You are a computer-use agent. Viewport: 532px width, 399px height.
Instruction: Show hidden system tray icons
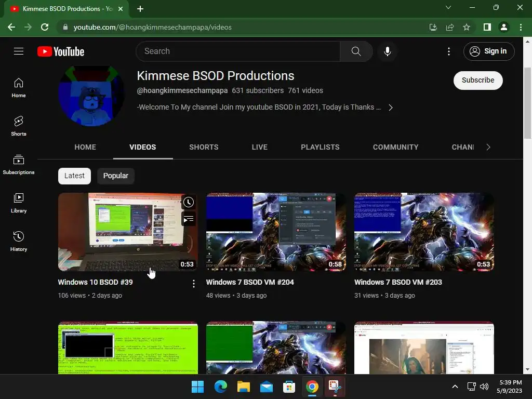[455, 387]
